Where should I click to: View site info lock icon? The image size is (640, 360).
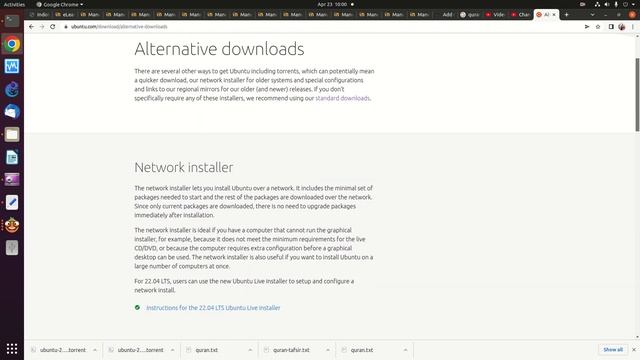pos(65,27)
